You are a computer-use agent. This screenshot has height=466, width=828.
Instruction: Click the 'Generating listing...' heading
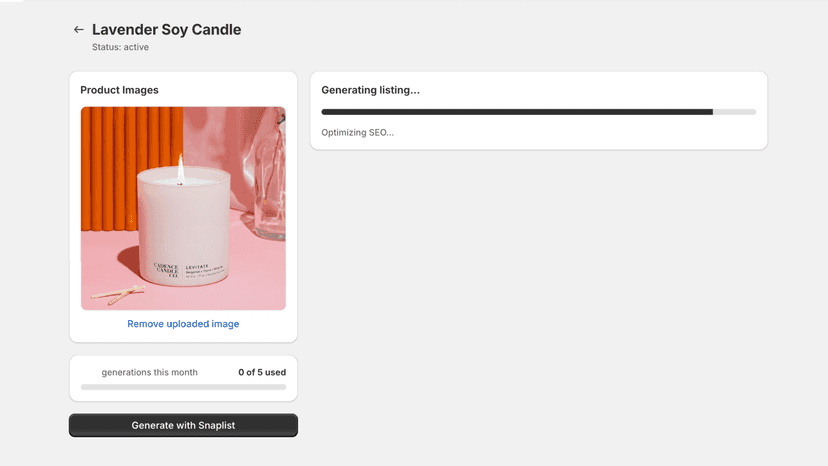(371, 90)
